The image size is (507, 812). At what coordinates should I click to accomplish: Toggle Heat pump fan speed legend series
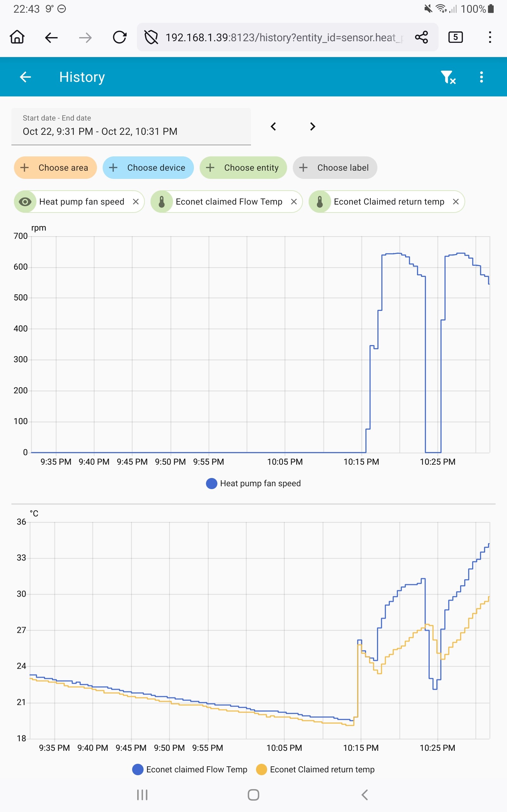pos(253,483)
